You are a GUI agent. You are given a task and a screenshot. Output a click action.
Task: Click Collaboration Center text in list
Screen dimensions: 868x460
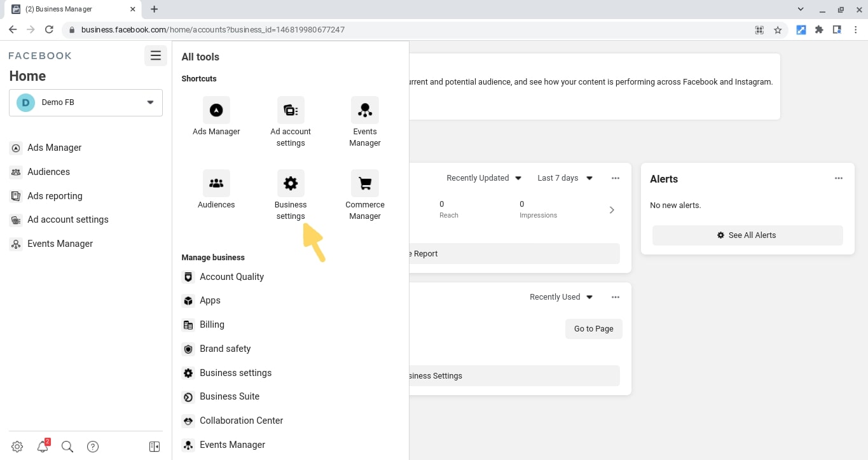click(241, 421)
